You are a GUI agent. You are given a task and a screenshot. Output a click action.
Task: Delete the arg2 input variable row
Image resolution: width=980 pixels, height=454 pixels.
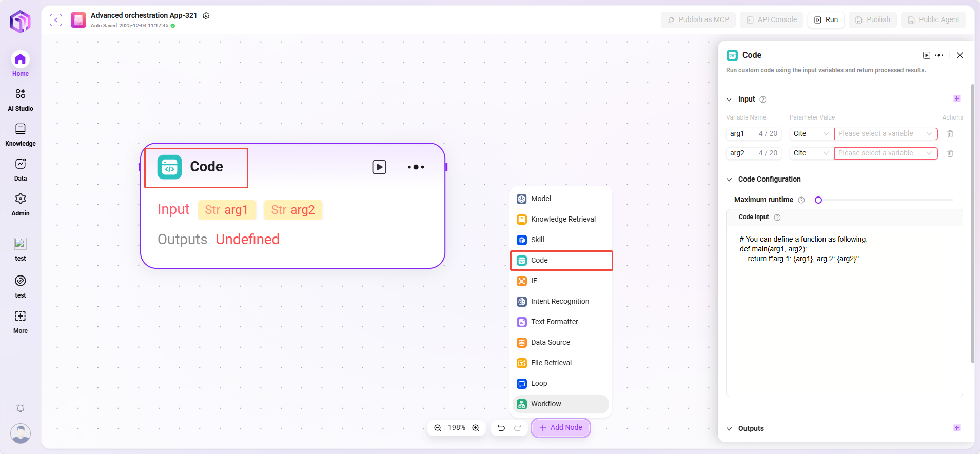click(x=950, y=153)
